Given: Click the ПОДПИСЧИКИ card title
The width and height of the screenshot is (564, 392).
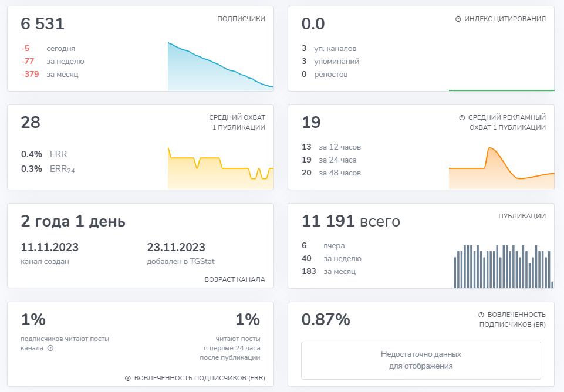Looking at the screenshot, I should coord(241,19).
